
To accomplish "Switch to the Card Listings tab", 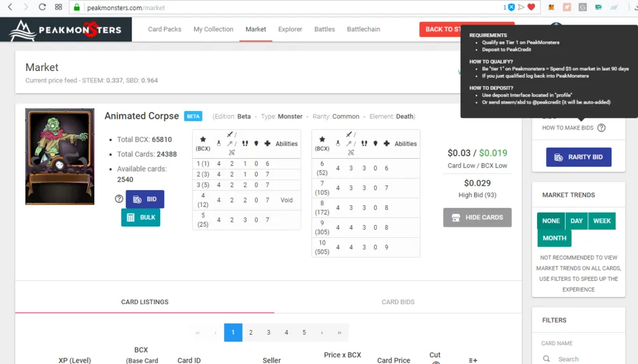I will click(x=145, y=302).
